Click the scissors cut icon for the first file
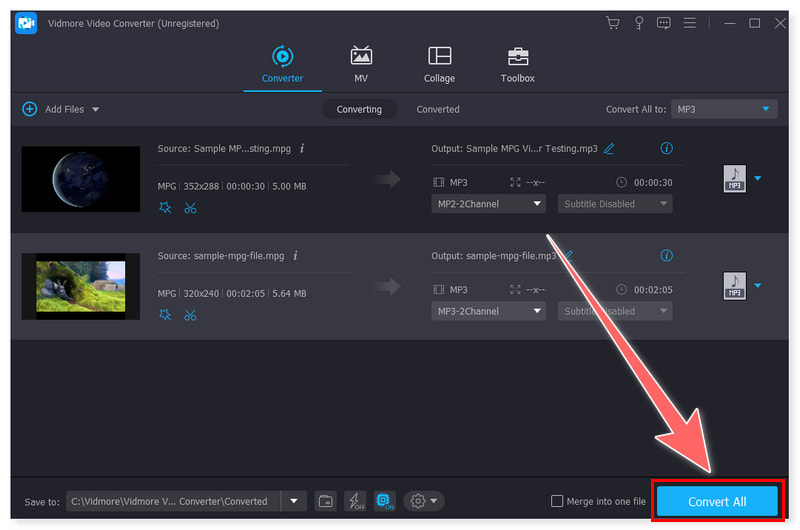 click(x=190, y=208)
